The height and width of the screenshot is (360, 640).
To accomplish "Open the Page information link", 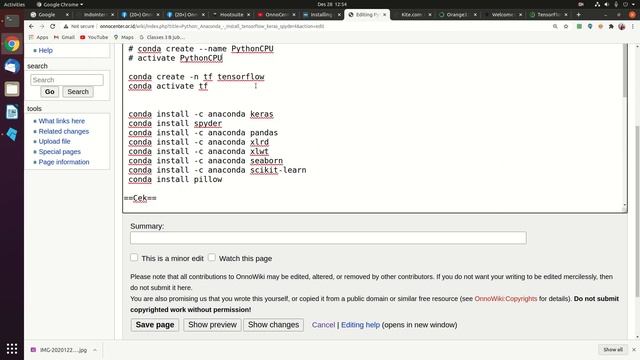I will (x=64, y=162).
